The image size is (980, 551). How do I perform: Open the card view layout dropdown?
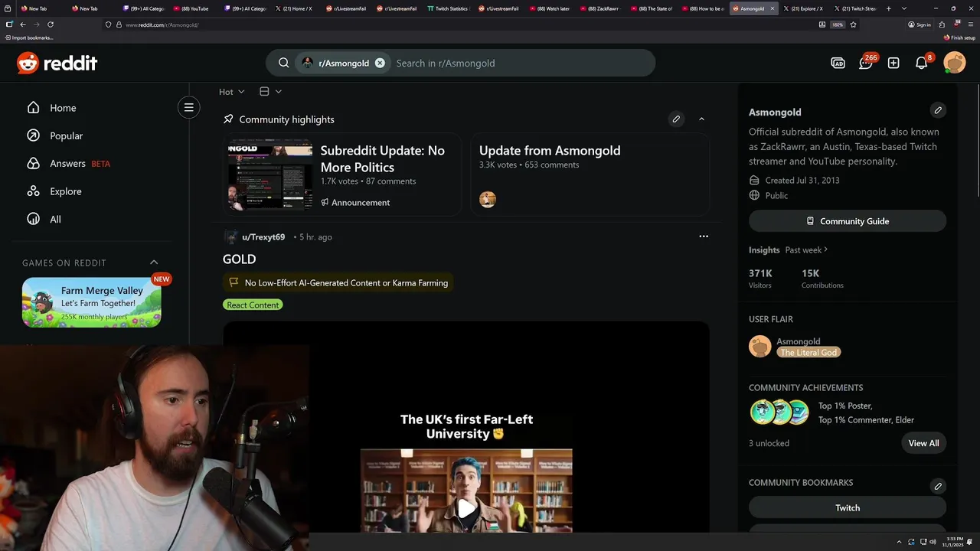[x=270, y=92]
